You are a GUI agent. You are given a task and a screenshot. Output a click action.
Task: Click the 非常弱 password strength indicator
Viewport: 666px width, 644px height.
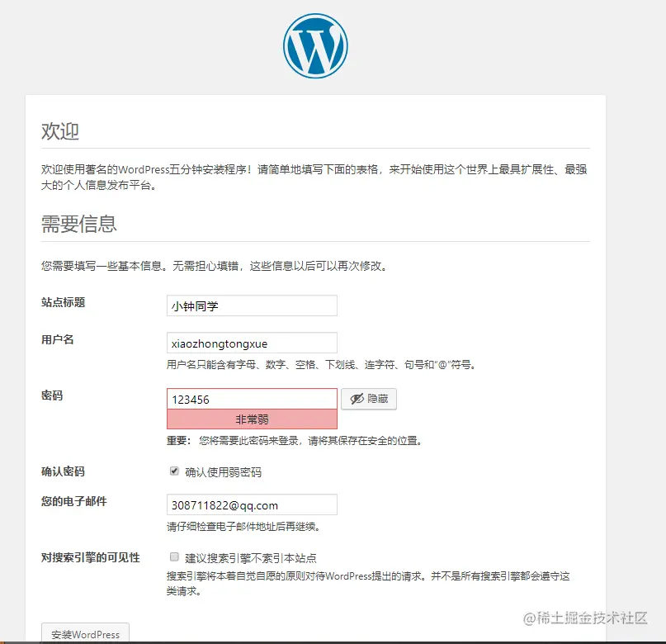252,419
